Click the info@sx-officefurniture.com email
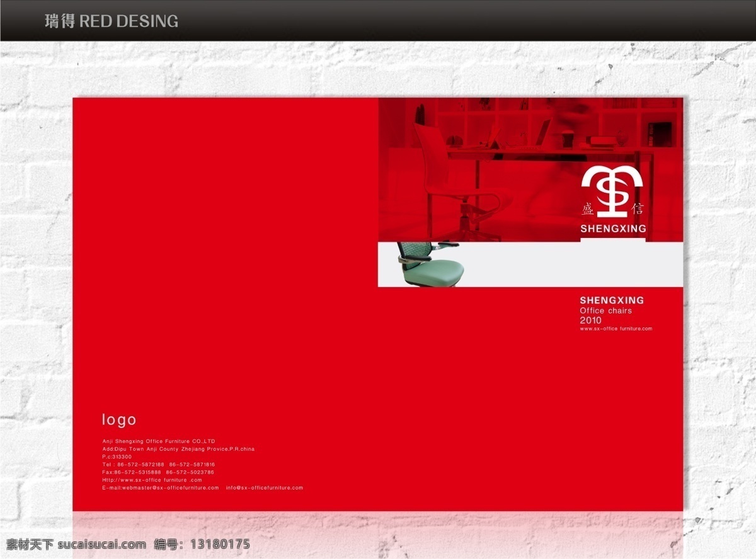756x559 pixels. pyautogui.click(x=265, y=488)
